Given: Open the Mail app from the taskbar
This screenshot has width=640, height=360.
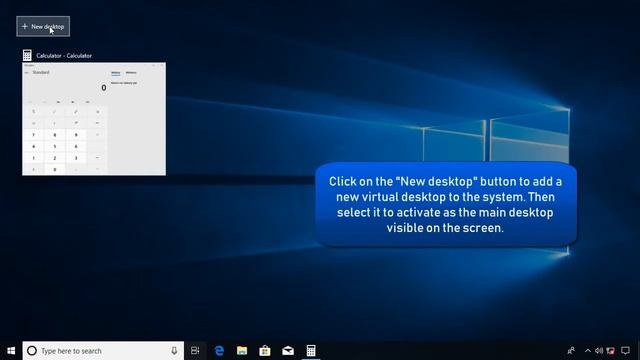Looking at the screenshot, I should coord(288,351).
